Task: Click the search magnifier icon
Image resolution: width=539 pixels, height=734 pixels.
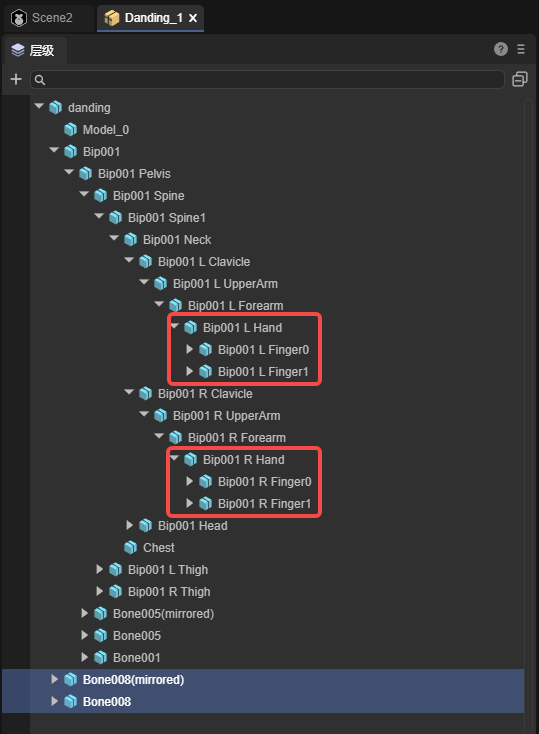Action: click(40, 80)
